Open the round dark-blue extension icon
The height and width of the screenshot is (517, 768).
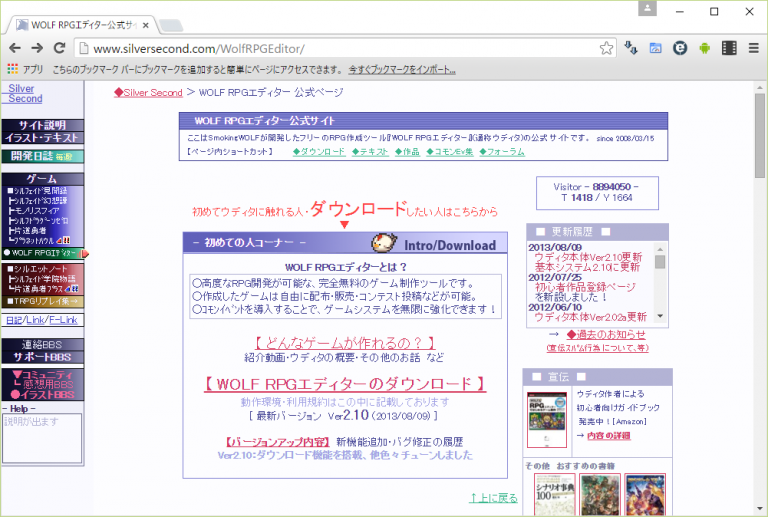(x=680, y=48)
